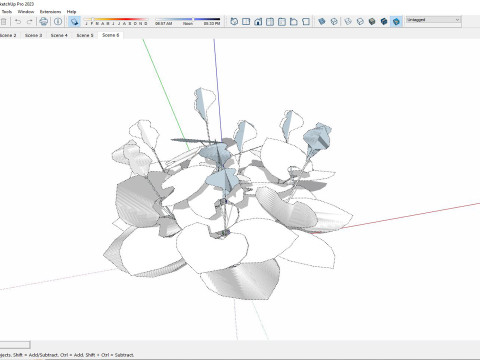
Task: Switch to Front view with house icon
Action: coord(258,22)
